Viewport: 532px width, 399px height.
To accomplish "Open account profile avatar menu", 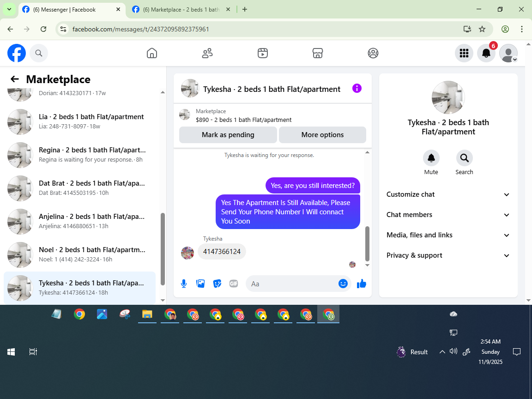I will pyautogui.click(x=508, y=53).
